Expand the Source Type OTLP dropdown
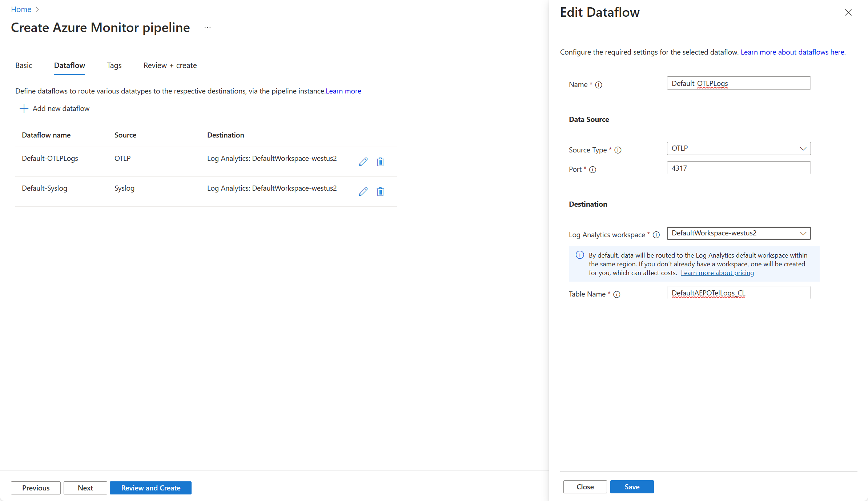The width and height of the screenshot is (868, 501). pyautogui.click(x=738, y=148)
